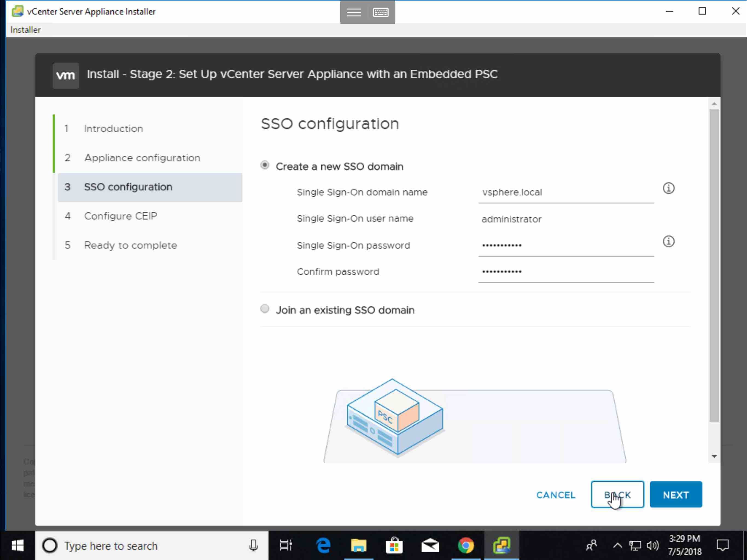
Task: Click the hamburger menu icon in title bar
Action: (354, 12)
